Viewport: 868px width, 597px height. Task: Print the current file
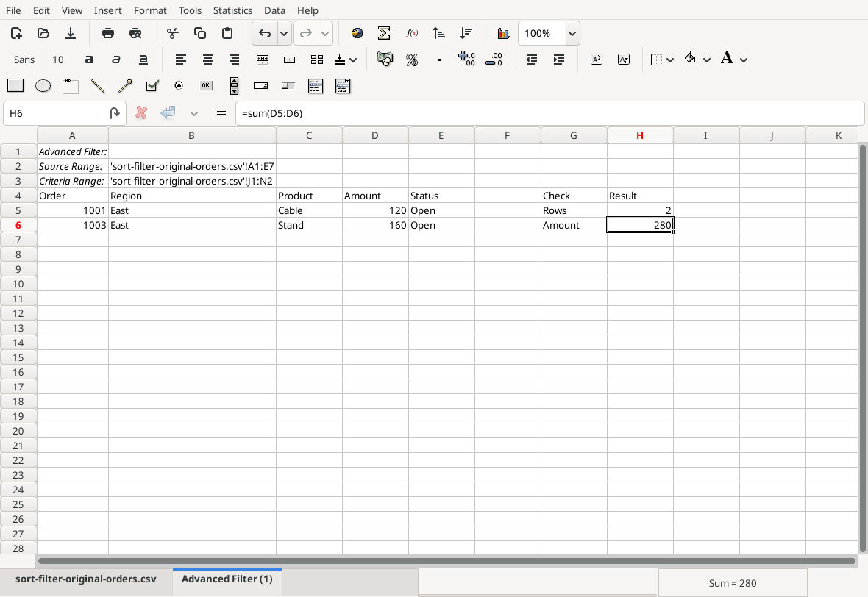(108, 33)
